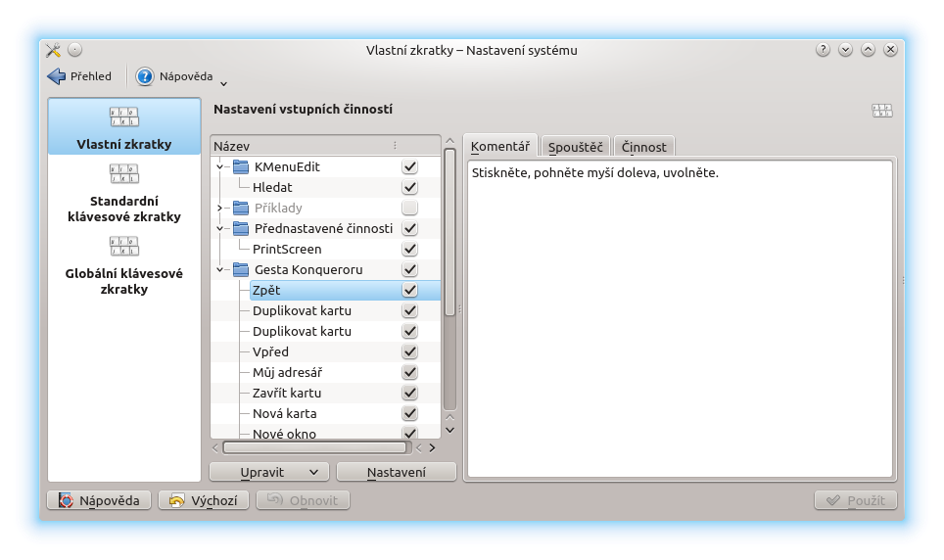Uncheck the KMenuEdit checkbox
This screenshot has height=560, width=944.
(x=410, y=166)
